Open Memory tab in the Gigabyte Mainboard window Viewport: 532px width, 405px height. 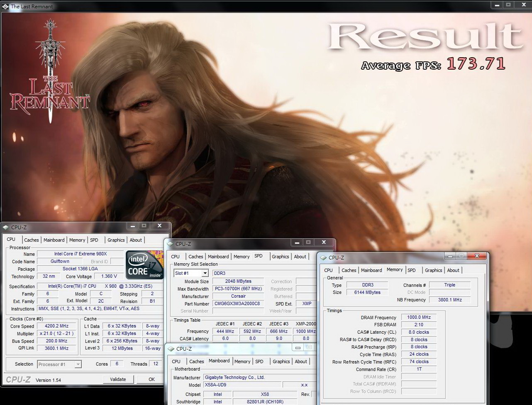(242, 361)
